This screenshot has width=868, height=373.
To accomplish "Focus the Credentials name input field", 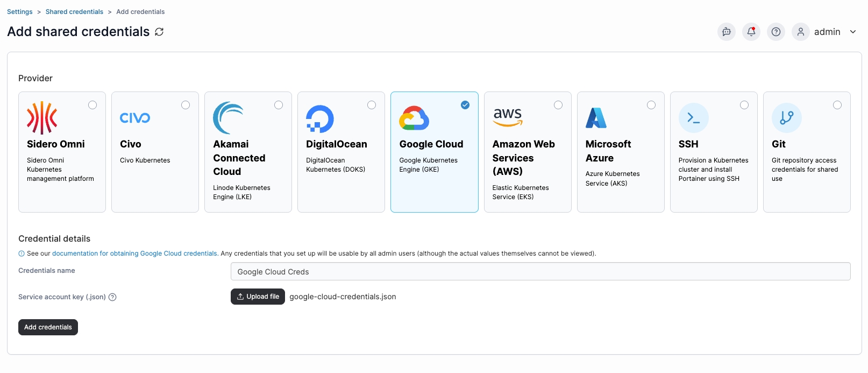I will tap(540, 272).
